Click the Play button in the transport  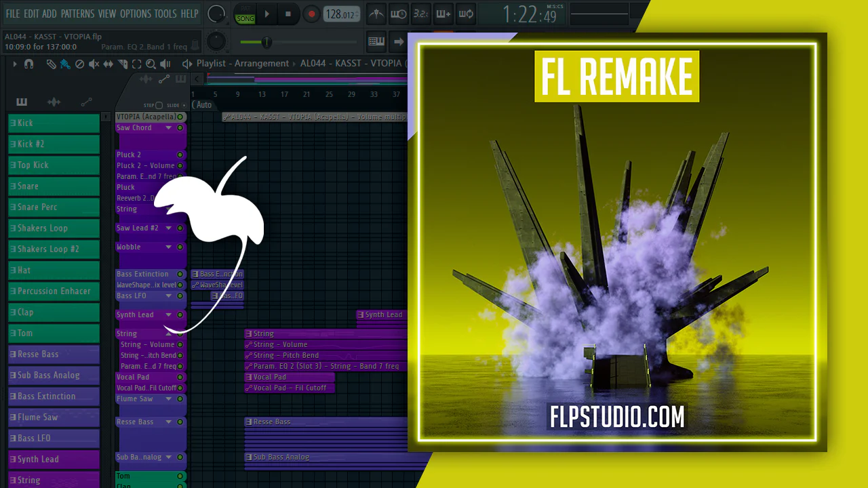point(267,14)
